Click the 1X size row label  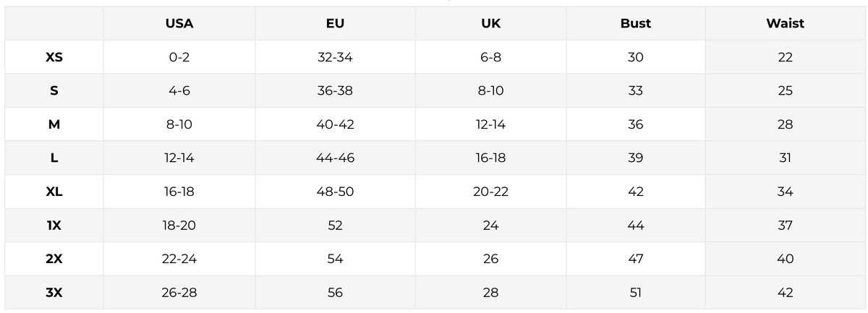[54, 225]
